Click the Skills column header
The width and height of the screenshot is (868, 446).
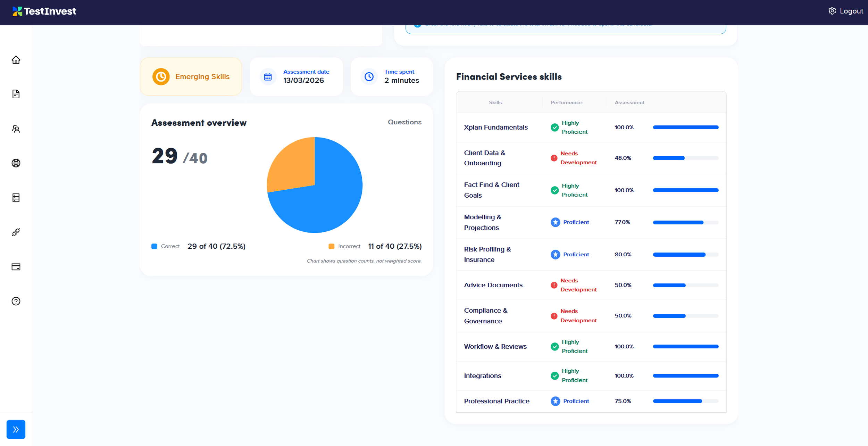pos(495,102)
